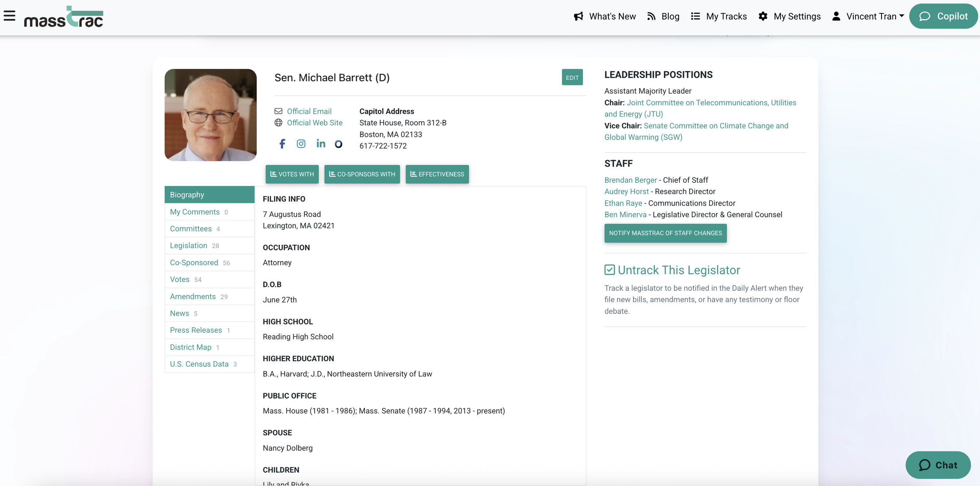Uncheck the Untrack This Legislator checkbox
980x486 pixels.
[x=610, y=270]
